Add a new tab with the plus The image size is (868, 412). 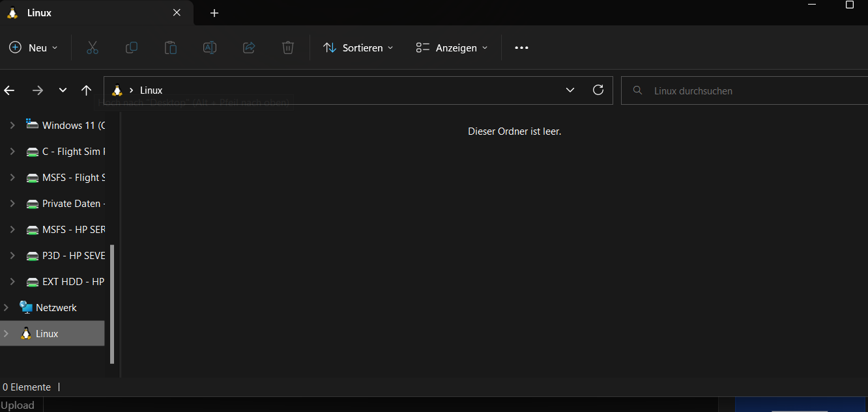point(214,13)
